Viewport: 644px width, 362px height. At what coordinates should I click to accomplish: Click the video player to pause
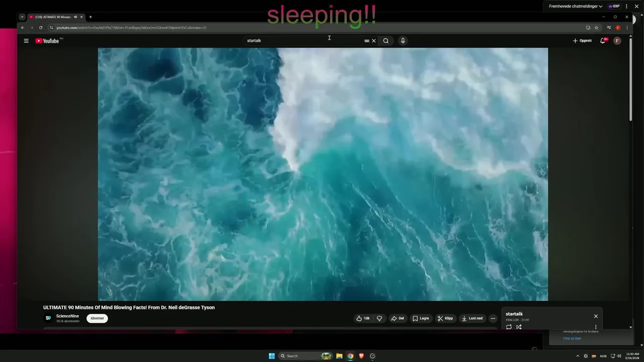(x=323, y=174)
